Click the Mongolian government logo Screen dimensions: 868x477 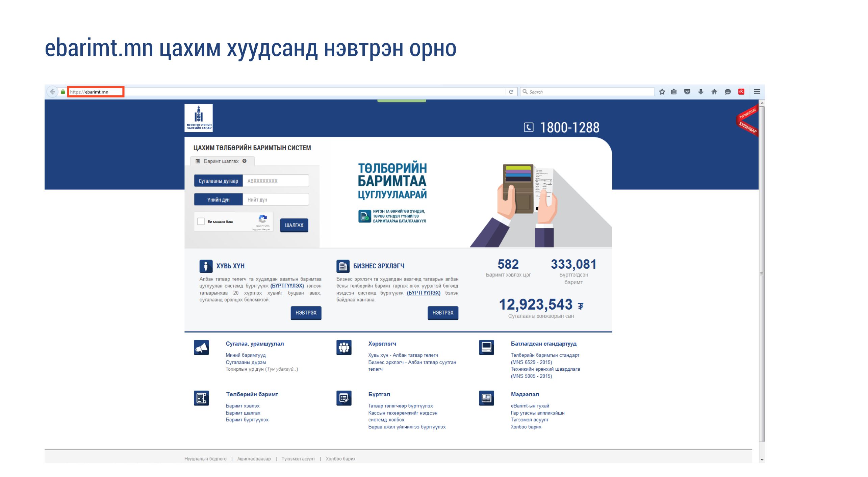tap(199, 118)
